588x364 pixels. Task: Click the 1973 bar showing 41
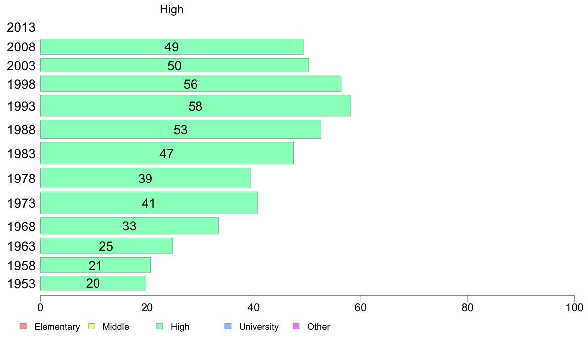[149, 203]
